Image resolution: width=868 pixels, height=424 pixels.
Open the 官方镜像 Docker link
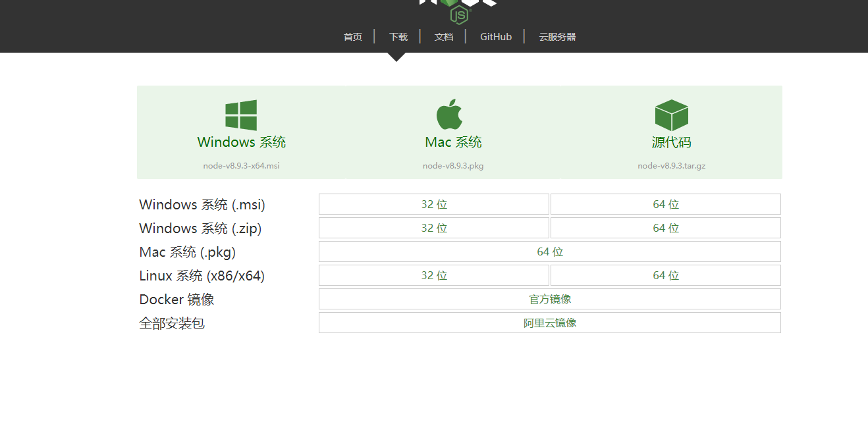pyautogui.click(x=550, y=299)
